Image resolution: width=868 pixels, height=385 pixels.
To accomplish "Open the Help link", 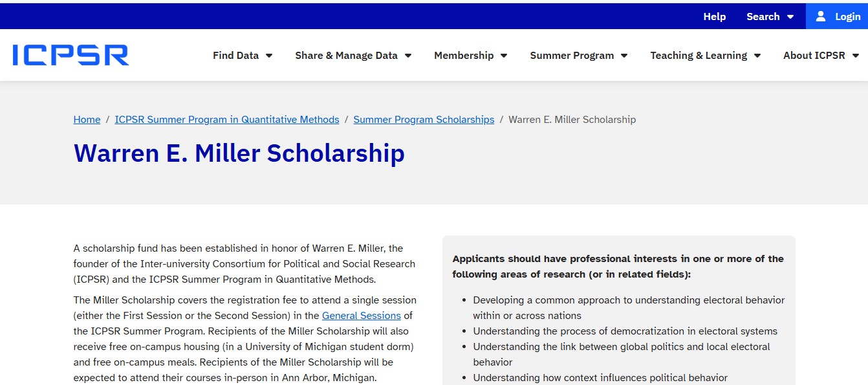I will (714, 16).
